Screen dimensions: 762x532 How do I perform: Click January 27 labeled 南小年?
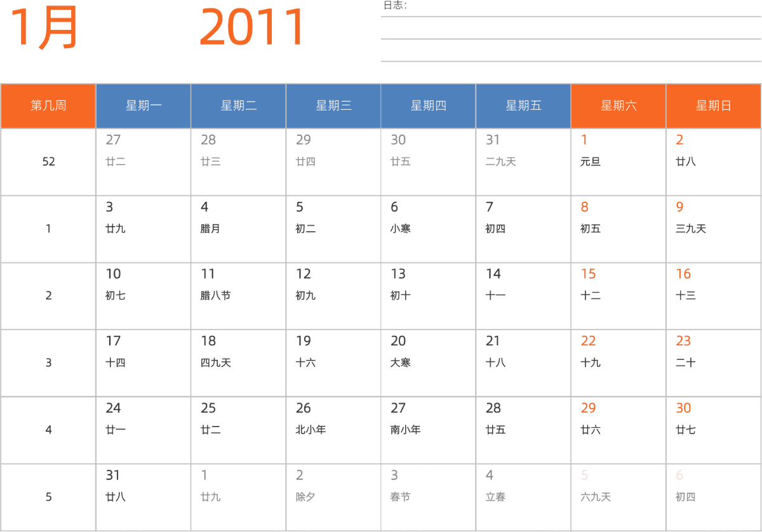coord(428,430)
